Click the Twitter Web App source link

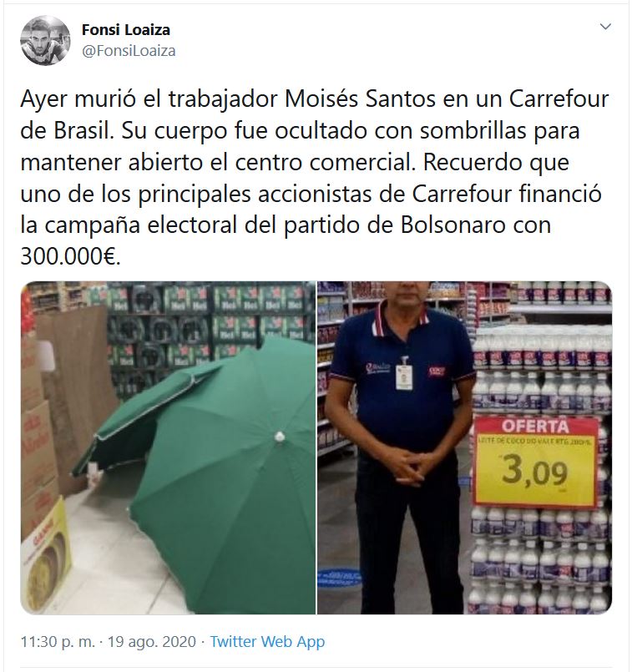pyautogui.click(x=267, y=642)
